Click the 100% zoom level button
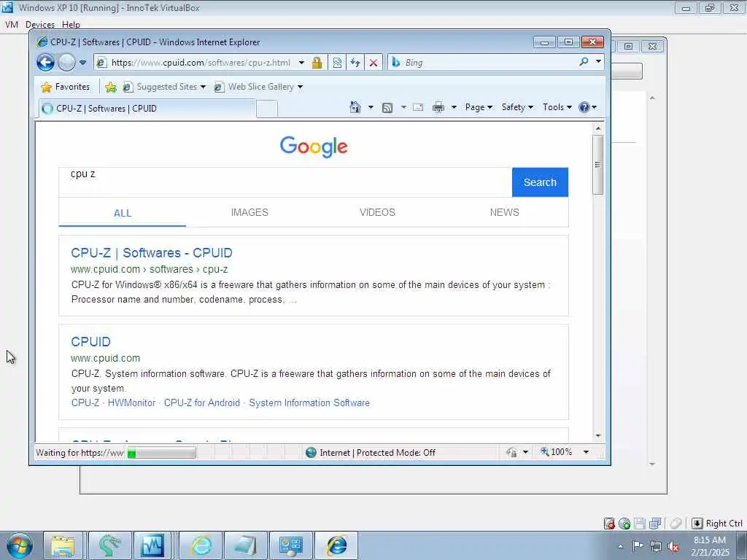 556,452
